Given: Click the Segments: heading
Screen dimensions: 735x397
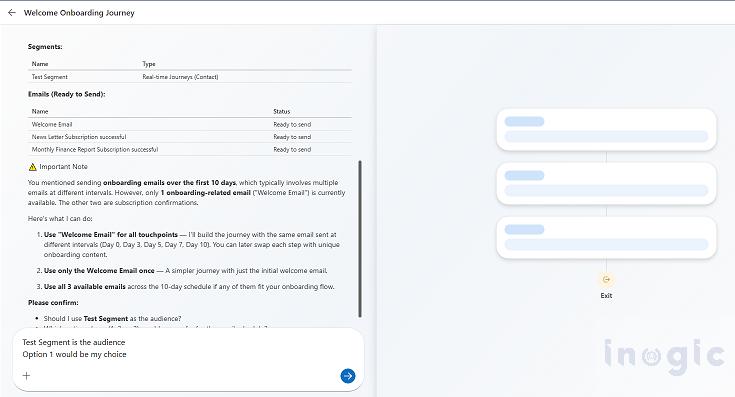Looking at the screenshot, I should click(45, 47).
